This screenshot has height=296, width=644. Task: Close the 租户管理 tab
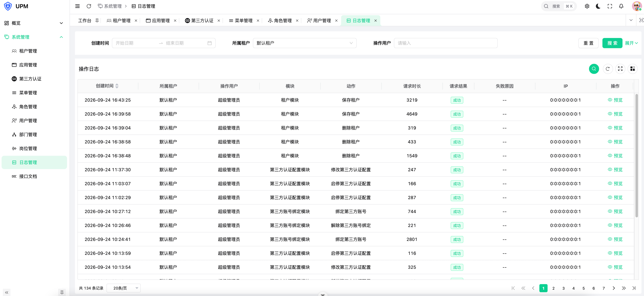coord(136,21)
